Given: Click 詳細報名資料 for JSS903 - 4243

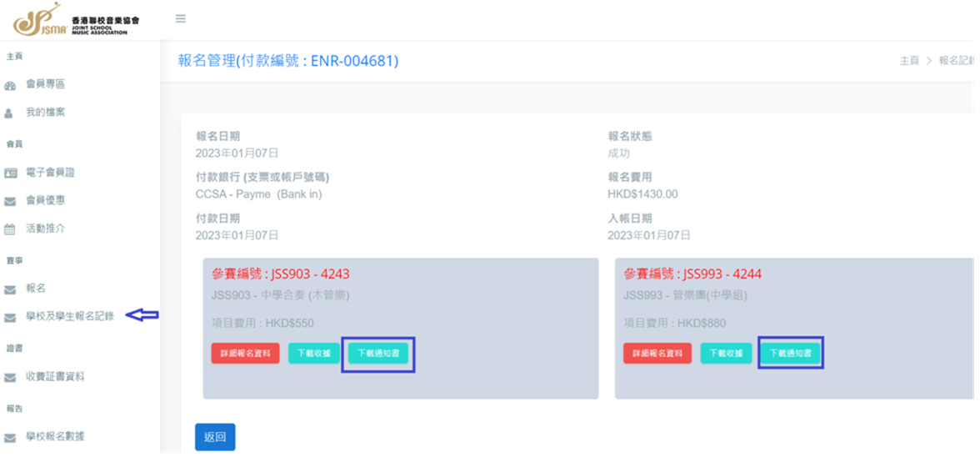Looking at the screenshot, I should [x=245, y=354].
